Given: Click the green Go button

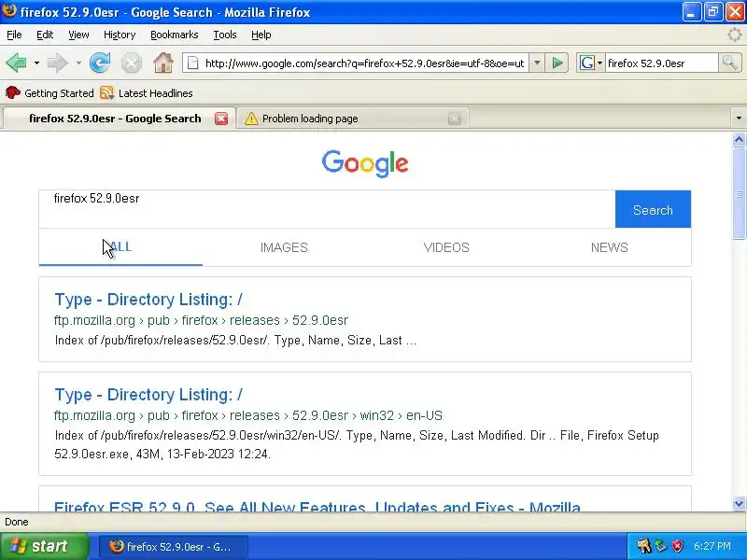Looking at the screenshot, I should click(557, 63).
